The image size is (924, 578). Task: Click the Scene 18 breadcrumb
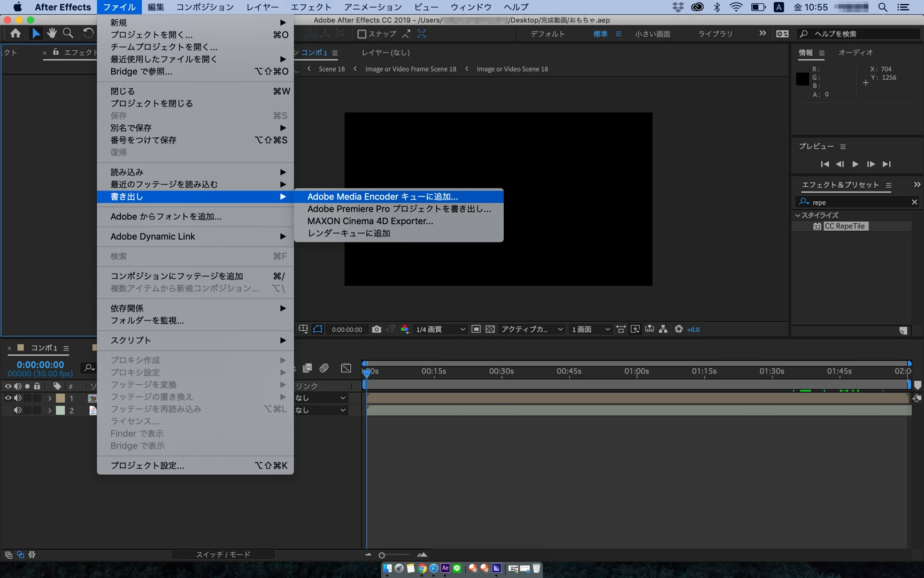tap(332, 69)
